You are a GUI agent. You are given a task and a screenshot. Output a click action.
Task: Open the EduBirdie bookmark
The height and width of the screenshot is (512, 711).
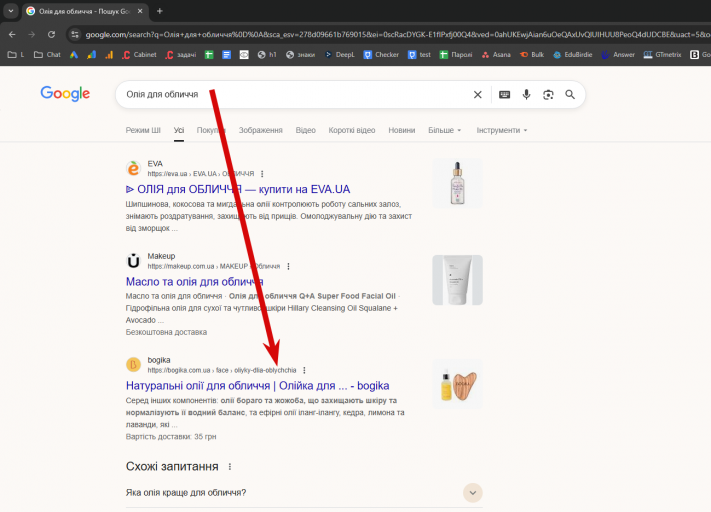pos(573,54)
